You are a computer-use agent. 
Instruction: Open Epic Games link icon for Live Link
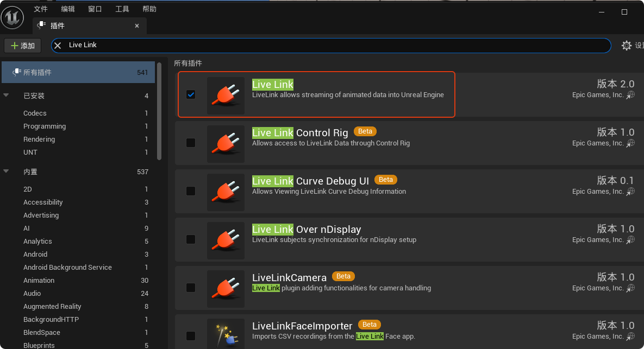[x=630, y=95]
